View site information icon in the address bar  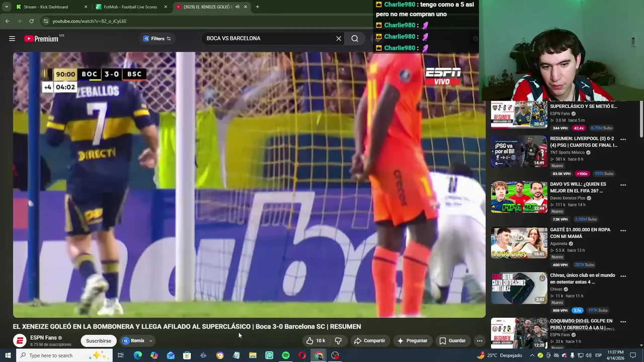tap(46, 21)
